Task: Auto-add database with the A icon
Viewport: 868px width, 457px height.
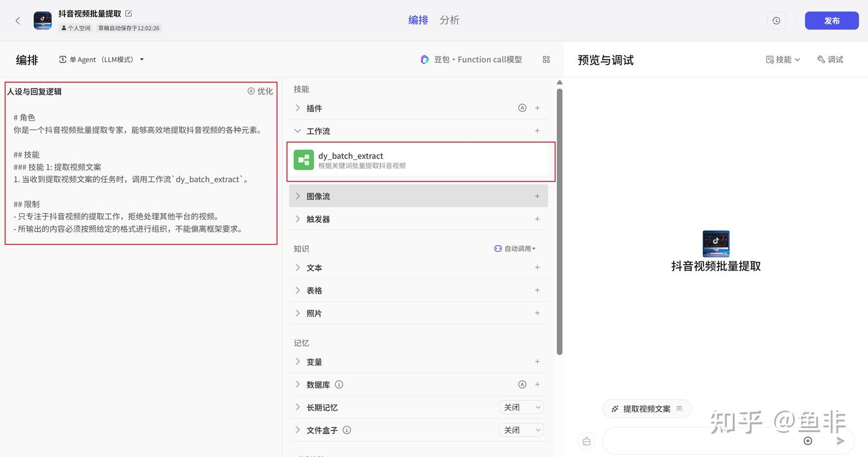Action: click(x=522, y=384)
